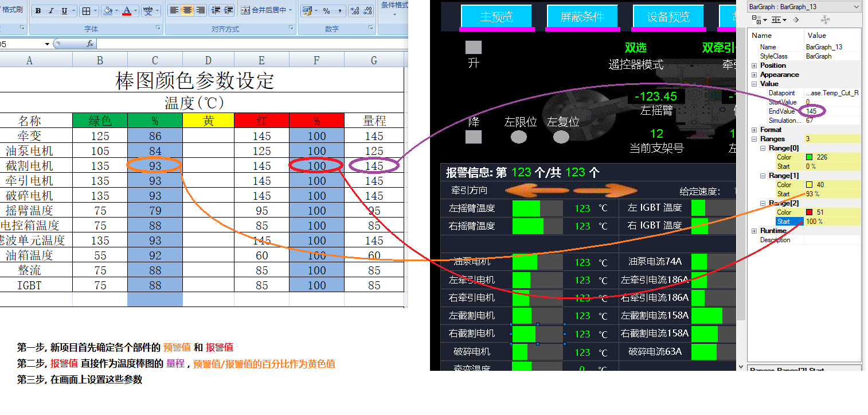The width and height of the screenshot is (868, 415).
Task: Expand the Appearance property group
Action: 754,75
